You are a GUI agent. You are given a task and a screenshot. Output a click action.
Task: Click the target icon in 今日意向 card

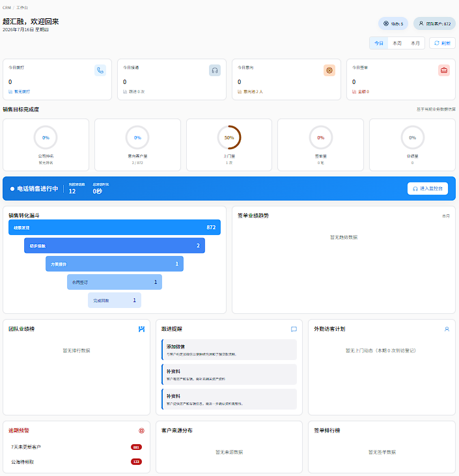(329, 70)
